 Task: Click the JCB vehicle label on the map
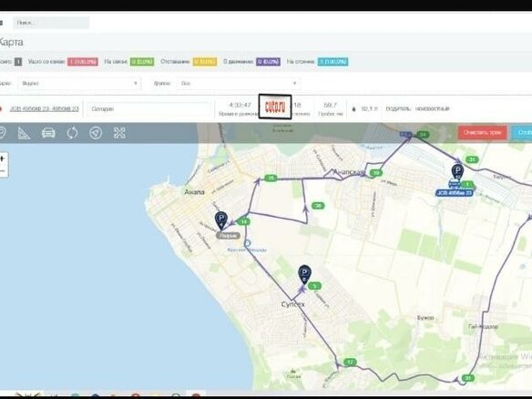(x=454, y=193)
